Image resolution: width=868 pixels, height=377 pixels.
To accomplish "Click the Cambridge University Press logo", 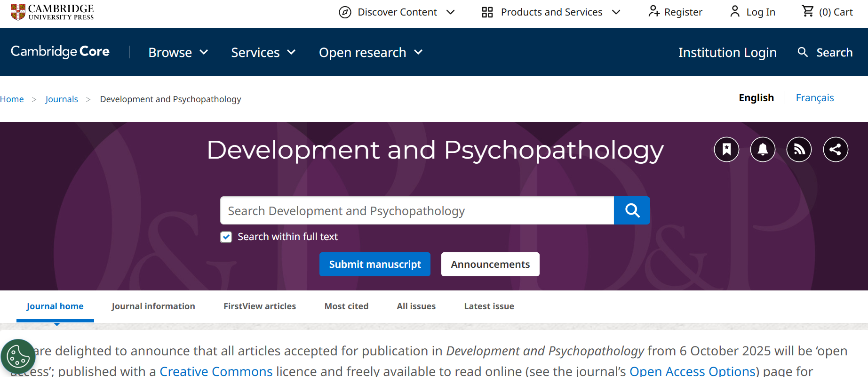I will [x=52, y=12].
